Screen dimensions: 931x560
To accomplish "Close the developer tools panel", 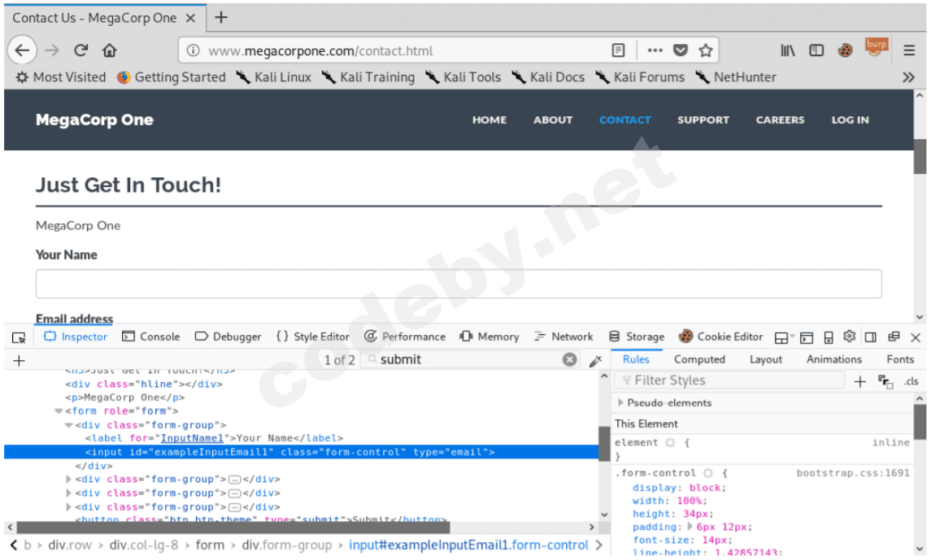I will [916, 337].
